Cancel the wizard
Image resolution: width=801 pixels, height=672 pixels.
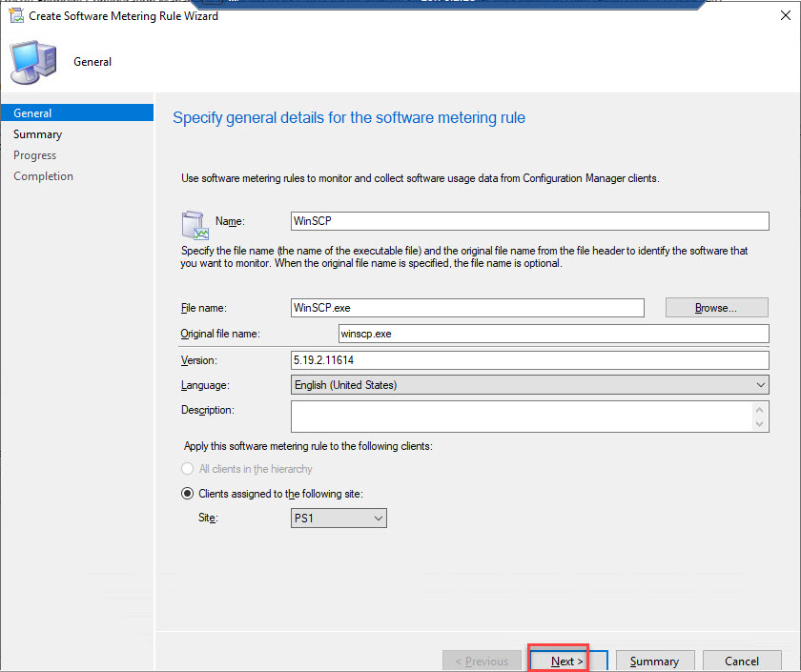point(741,661)
